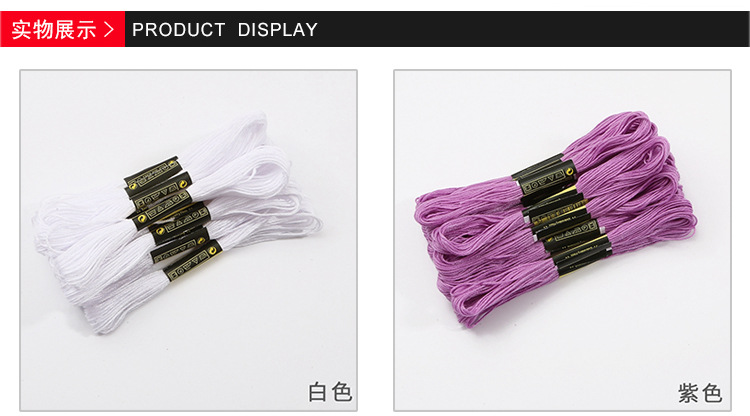Click the white thread bundle's lower-left end
Image resolution: width=750 pixels, height=416 pixels.
coord(96,311)
